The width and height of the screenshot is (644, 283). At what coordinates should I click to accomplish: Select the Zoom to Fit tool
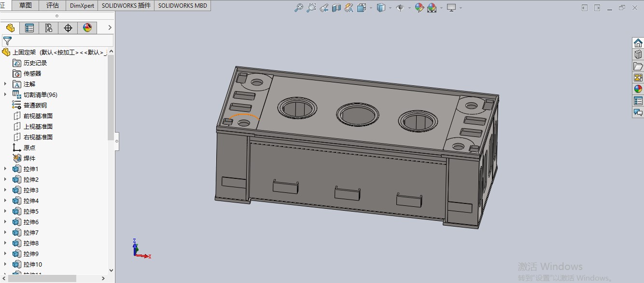(298, 7)
